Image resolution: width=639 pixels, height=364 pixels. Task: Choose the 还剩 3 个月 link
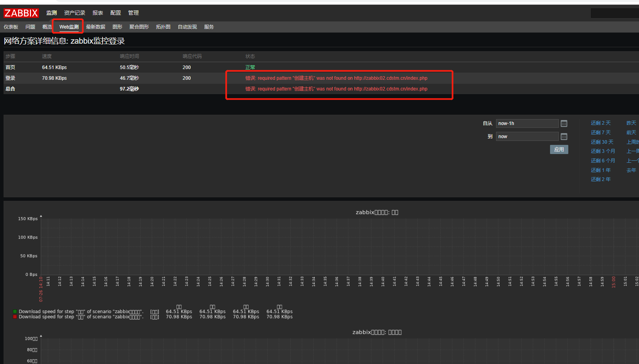pos(603,151)
